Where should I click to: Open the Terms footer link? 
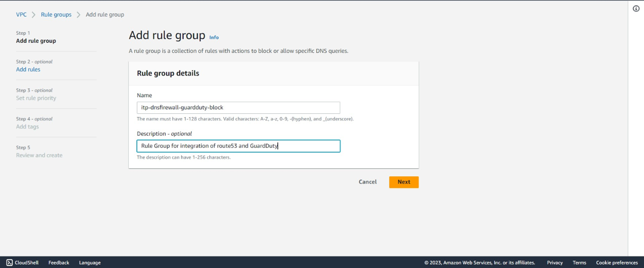[579, 262]
